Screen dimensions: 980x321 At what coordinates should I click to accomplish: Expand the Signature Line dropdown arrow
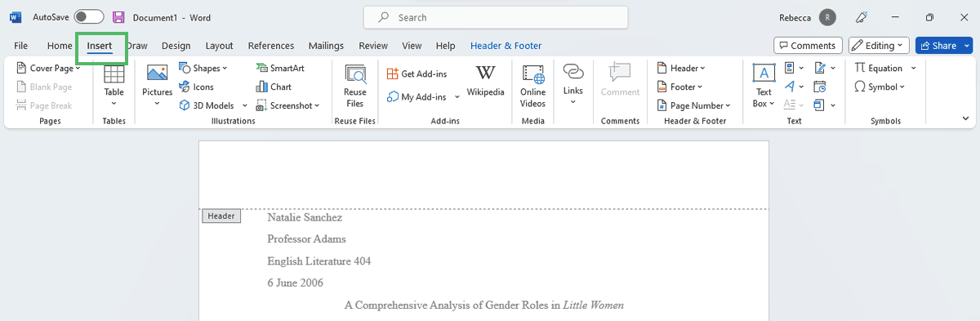(833, 68)
